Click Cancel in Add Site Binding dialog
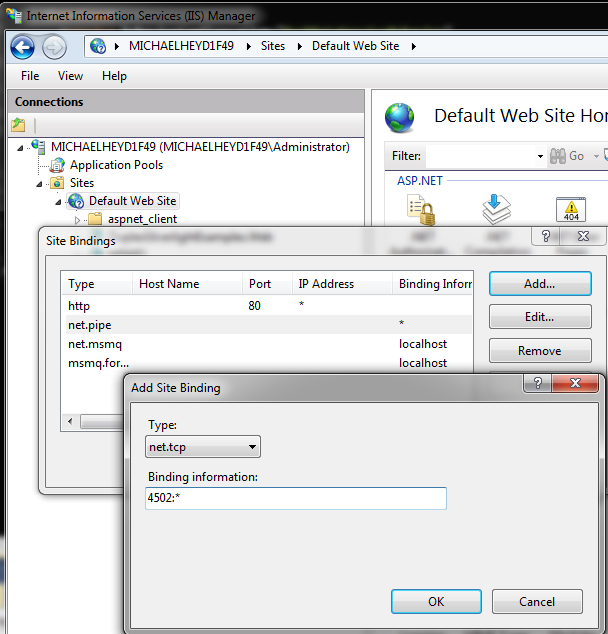This screenshot has height=634, width=608. coord(537,602)
